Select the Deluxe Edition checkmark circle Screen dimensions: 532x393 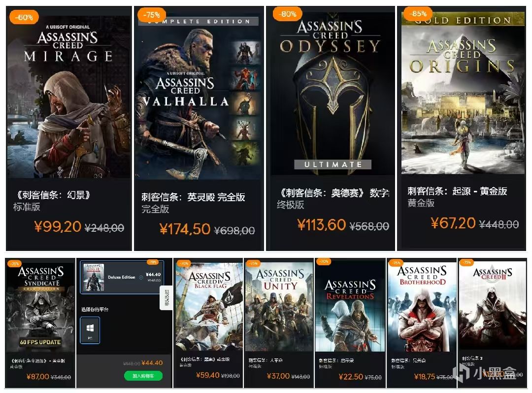tap(141, 277)
